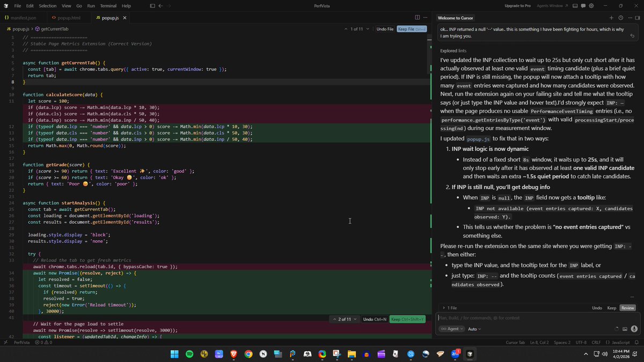The width and height of the screenshot is (644, 362).
Task: Open settings gear in title bar
Action: (591, 5)
